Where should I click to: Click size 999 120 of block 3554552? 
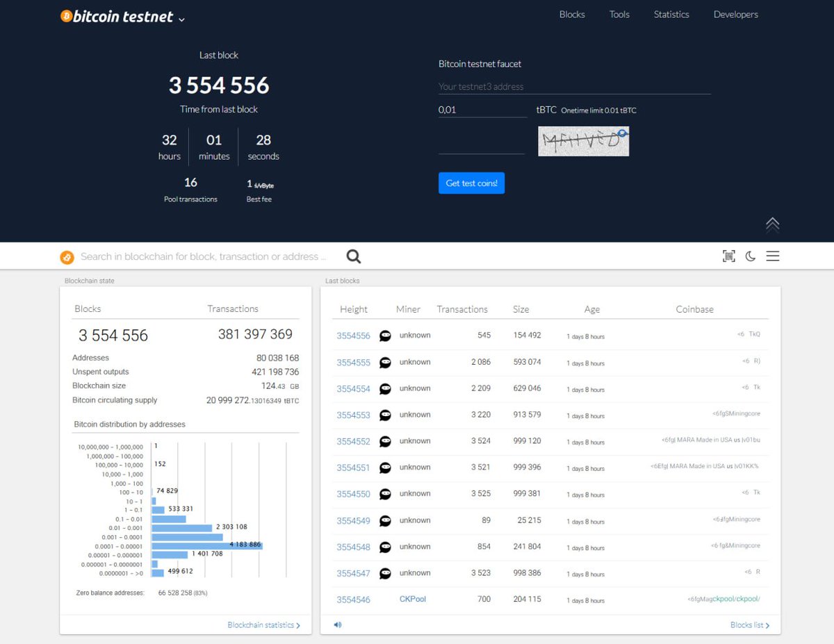pyautogui.click(x=527, y=441)
